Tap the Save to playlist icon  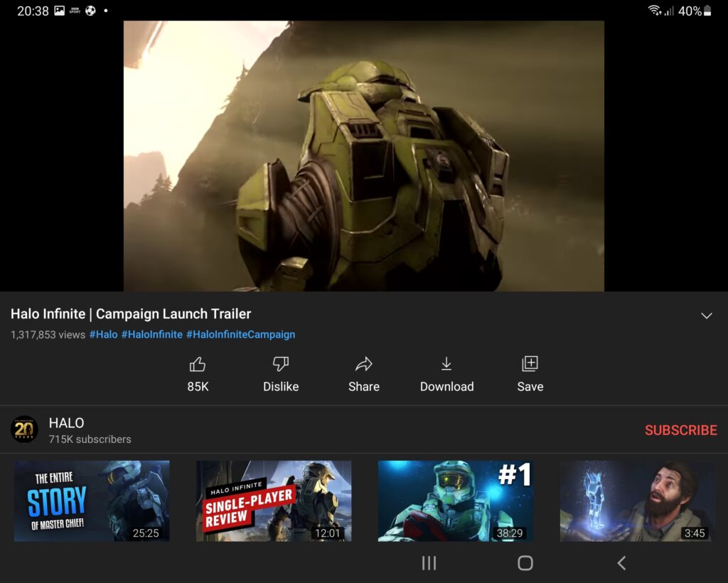pyautogui.click(x=530, y=364)
